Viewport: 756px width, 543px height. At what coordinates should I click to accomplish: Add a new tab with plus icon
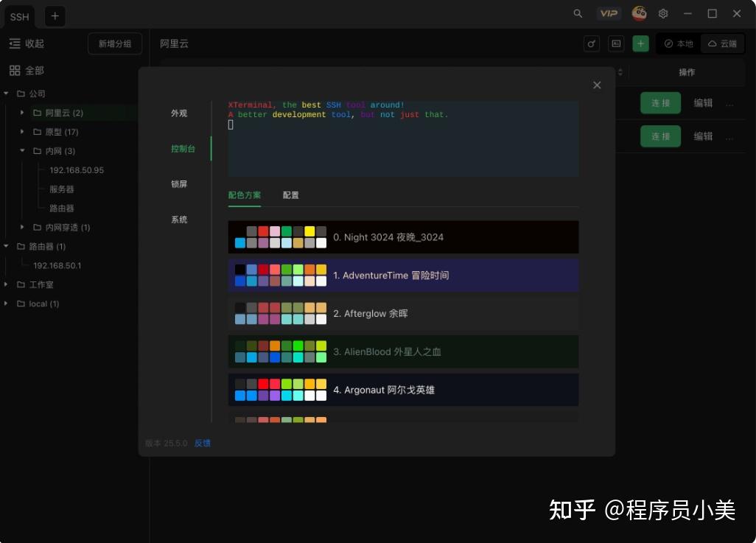click(55, 16)
